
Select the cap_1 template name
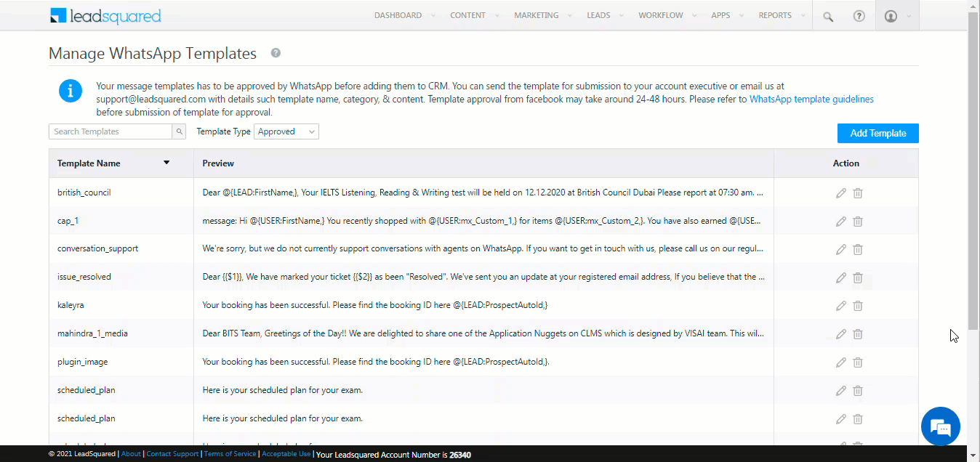pyautogui.click(x=68, y=221)
